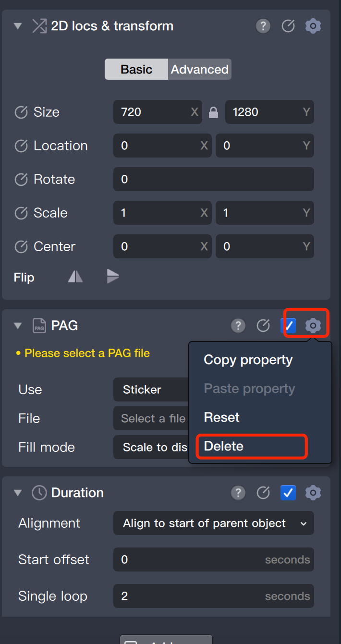Choose Copy property from the menu
The width and height of the screenshot is (341, 644).
(x=248, y=360)
